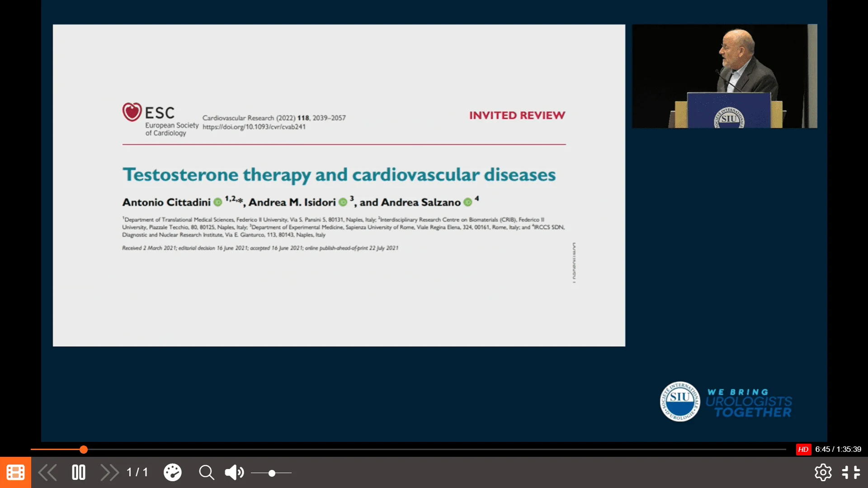Click the orange progress bar handle

(x=84, y=449)
